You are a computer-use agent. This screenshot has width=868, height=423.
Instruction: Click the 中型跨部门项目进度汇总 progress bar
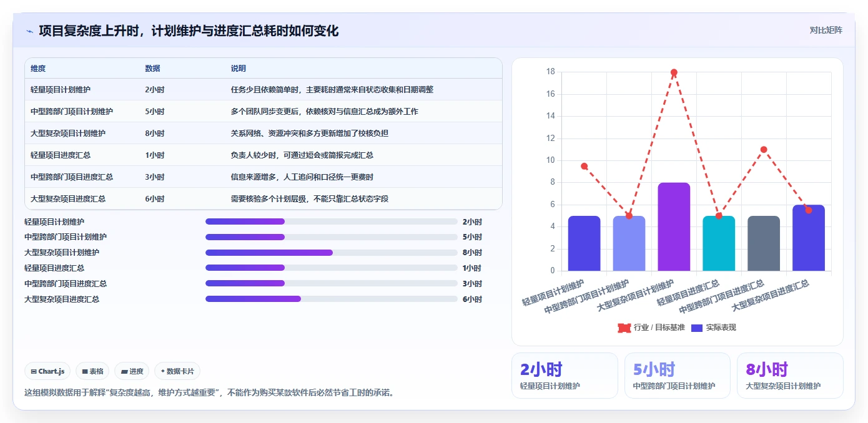tap(332, 283)
